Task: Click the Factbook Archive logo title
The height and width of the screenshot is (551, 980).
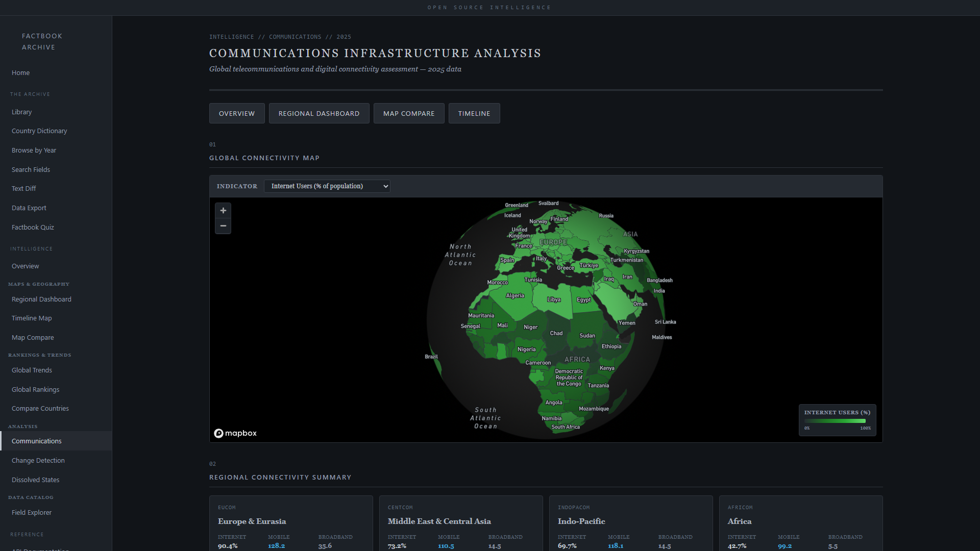Action: coord(42,42)
